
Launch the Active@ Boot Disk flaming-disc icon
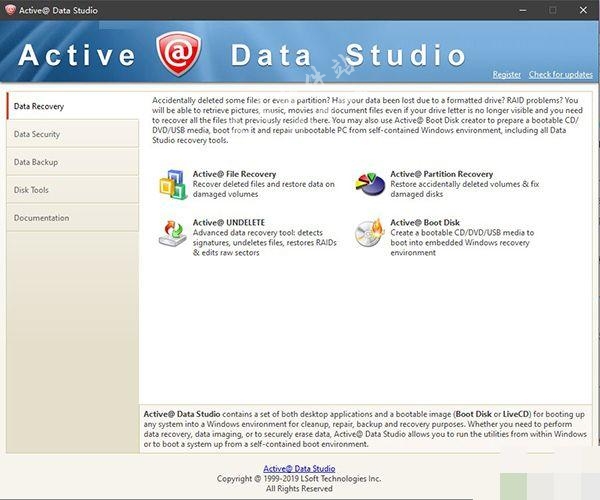369,233
